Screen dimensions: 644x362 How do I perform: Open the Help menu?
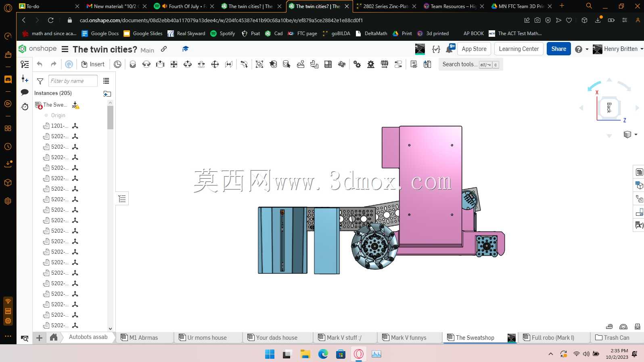tap(581, 49)
